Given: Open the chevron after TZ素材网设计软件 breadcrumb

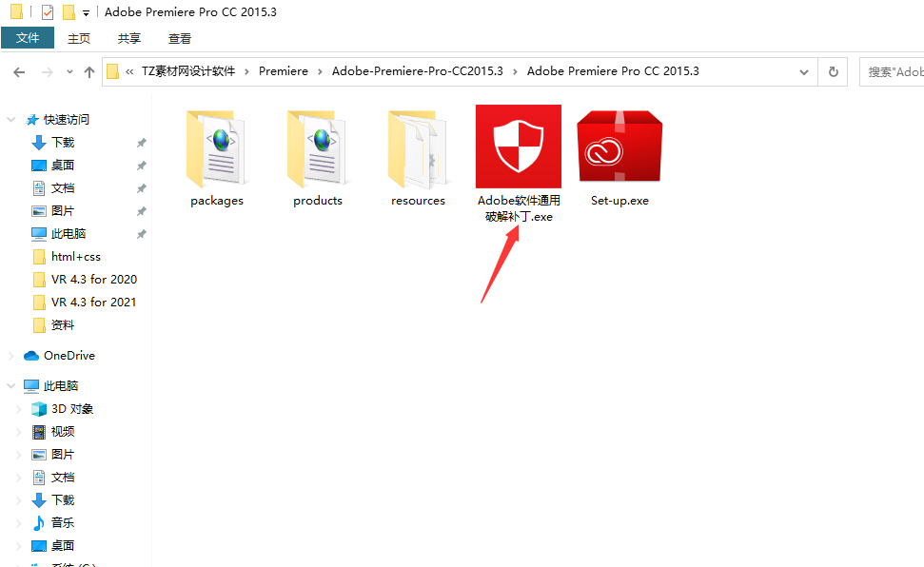Looking at the screenshot, I should (x=246, y=72).
